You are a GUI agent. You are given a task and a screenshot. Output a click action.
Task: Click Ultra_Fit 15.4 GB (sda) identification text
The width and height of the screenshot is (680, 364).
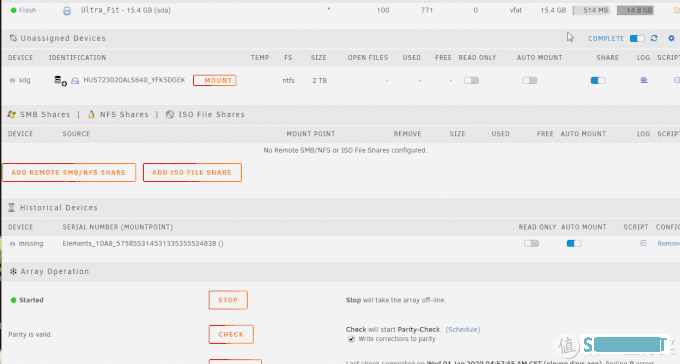(126, 10)
